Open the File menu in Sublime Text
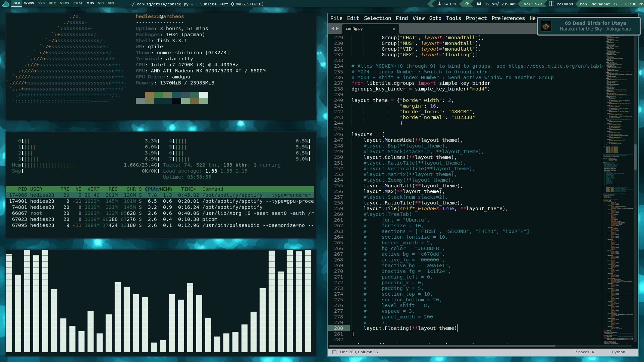The height and width of the screenshot is (362, 644). (x=336, y=18)
